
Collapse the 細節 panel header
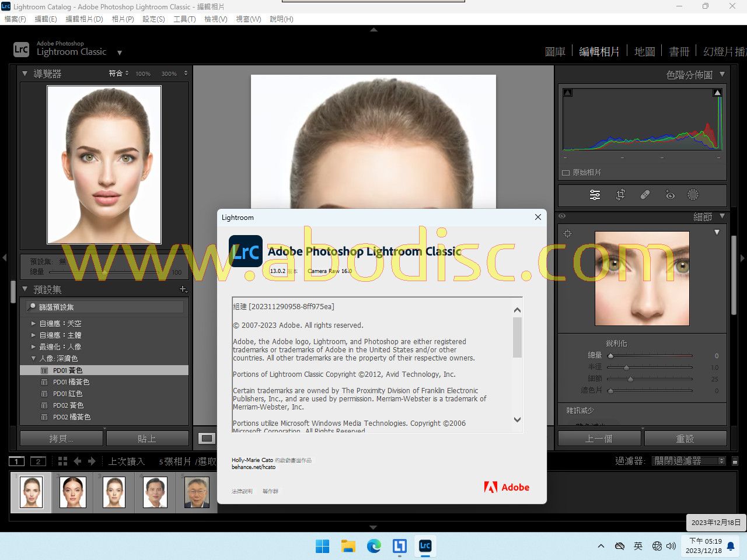tap(722, 216)
